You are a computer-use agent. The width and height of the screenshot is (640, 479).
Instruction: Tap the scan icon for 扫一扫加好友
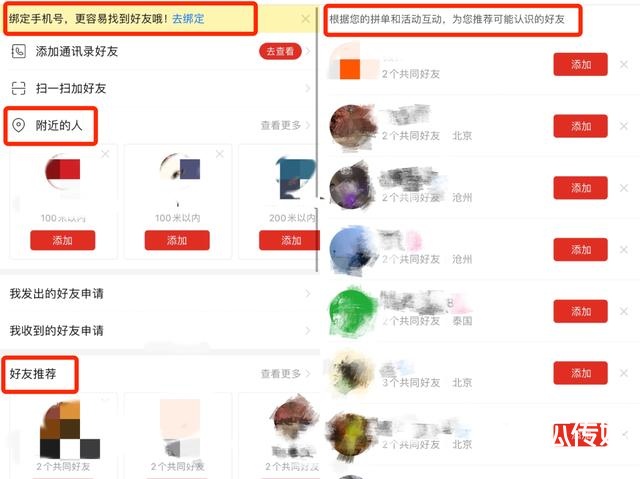tap(19, 88)
